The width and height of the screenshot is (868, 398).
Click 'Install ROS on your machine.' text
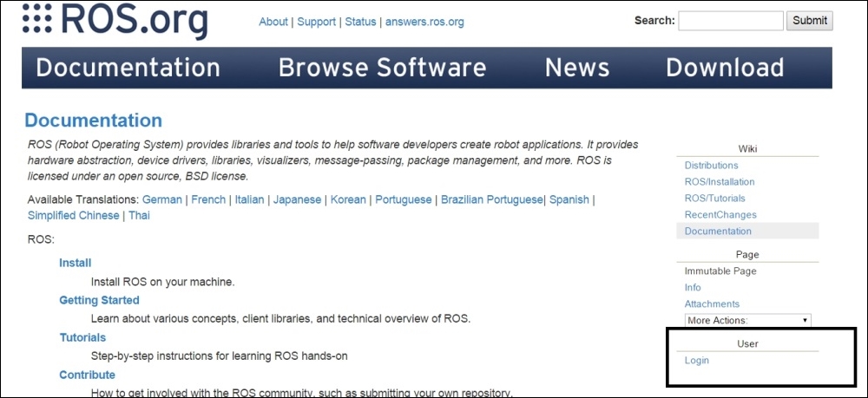[163, 282]
